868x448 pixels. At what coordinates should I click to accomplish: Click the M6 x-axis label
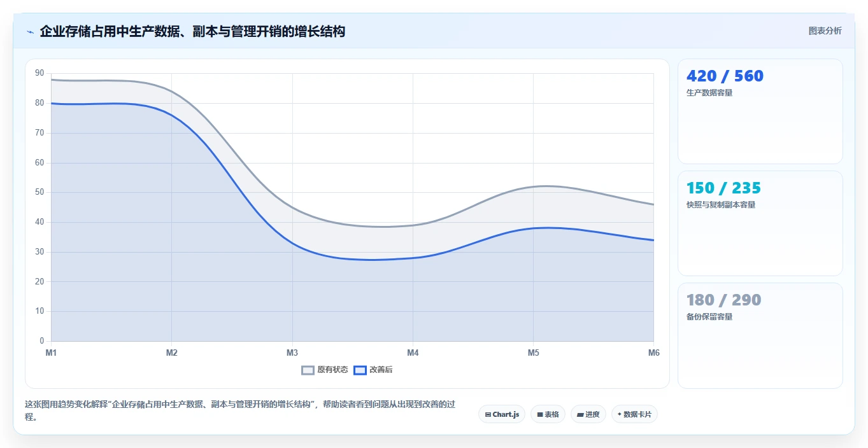653,353
